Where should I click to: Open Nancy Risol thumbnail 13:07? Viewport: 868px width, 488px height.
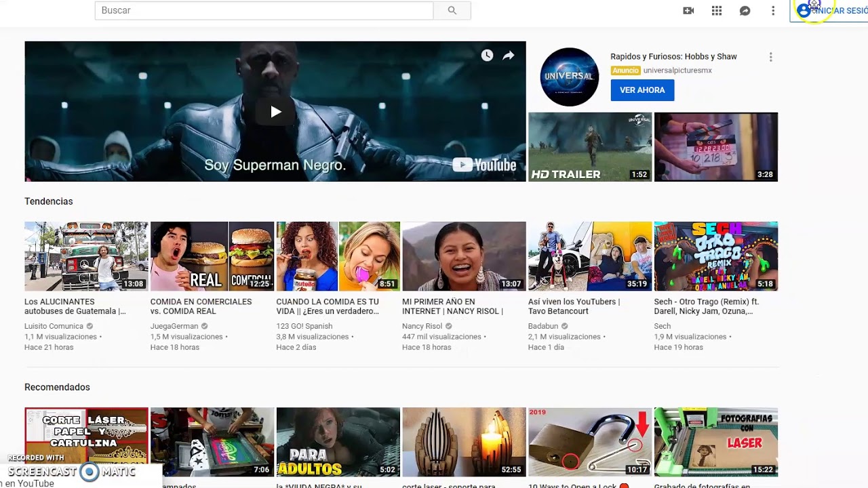pyautogui.click(x=464, y=256)
